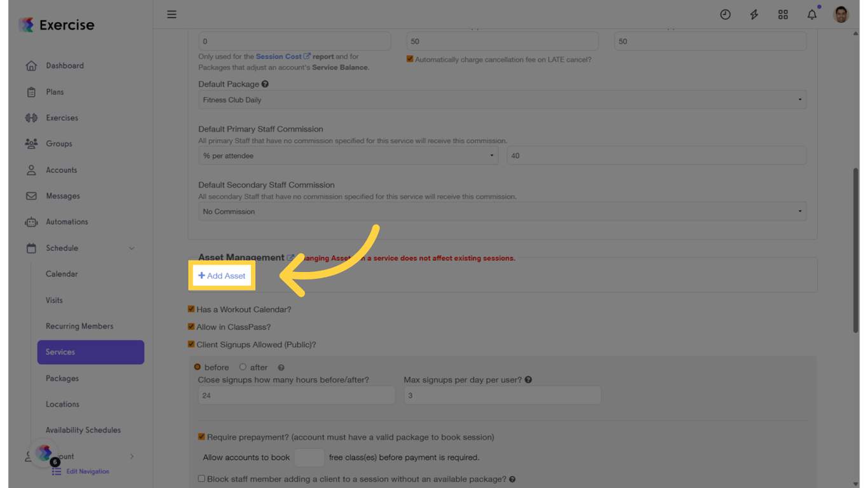Click the Add Asset link
This screenshot has height=488, width=868.
222,276
